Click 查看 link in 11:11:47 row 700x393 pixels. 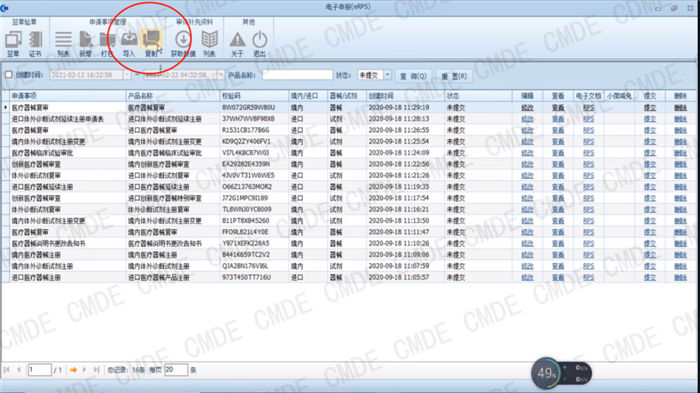558,232
